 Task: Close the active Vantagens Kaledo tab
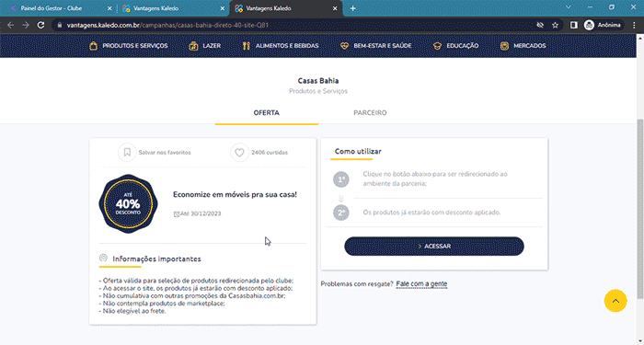click(335, 8)
